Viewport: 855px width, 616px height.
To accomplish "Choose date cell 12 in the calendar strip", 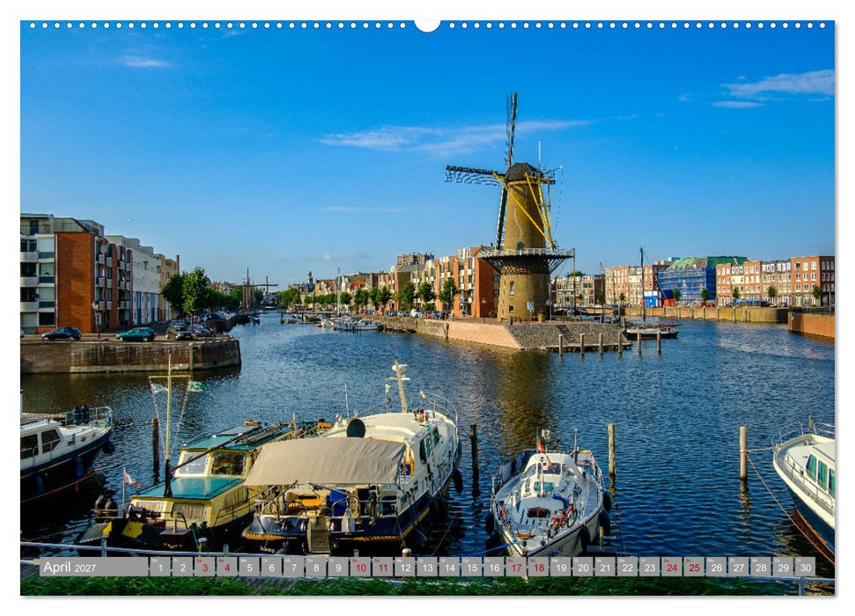I will pos(405,567).
